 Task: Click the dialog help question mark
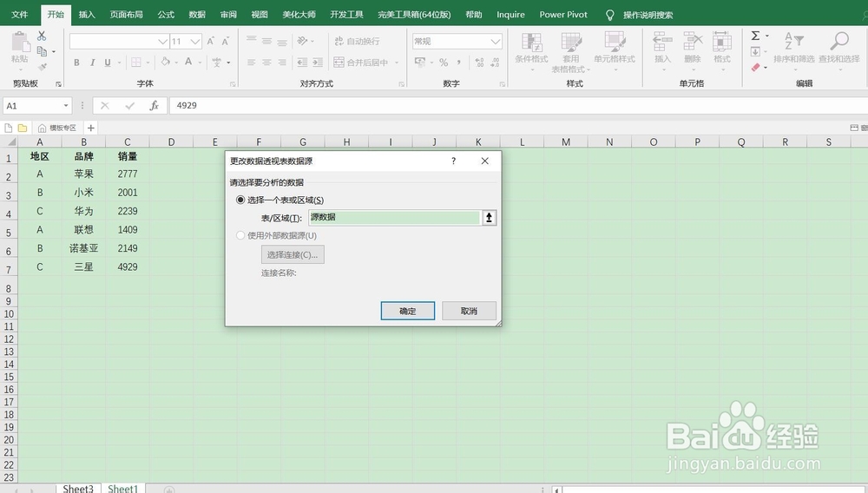click(453, 161)
